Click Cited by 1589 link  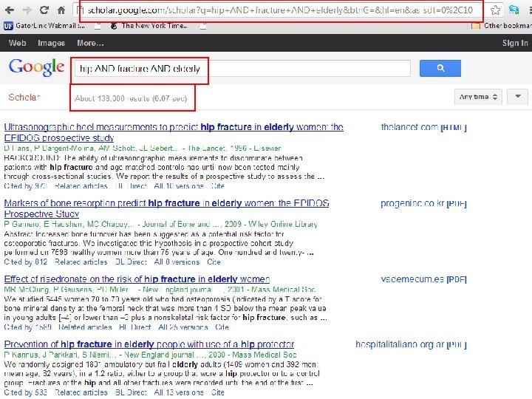pyautogui.click(x=28, y=327)
